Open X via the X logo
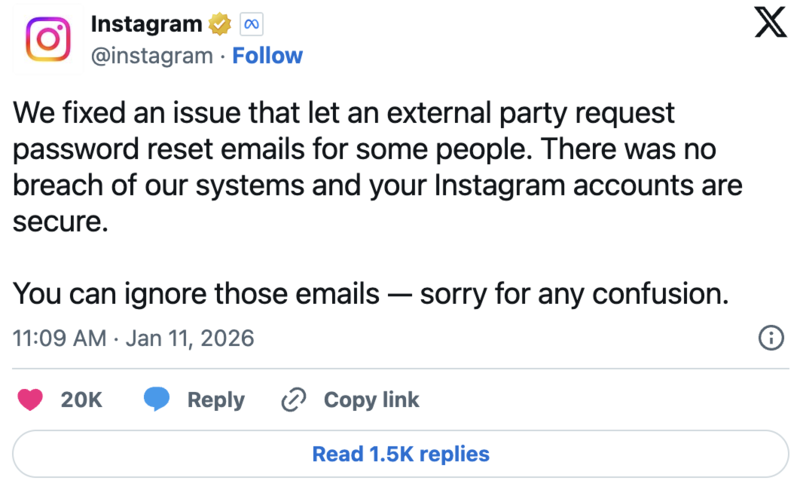Viewport: 800px width, 493px height. [770, 23]
